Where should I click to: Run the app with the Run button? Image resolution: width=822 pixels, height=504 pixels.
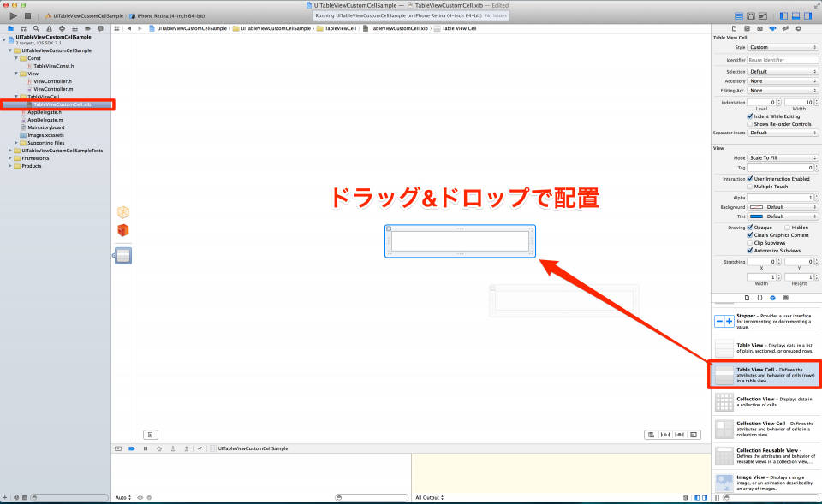pos(12,15)
